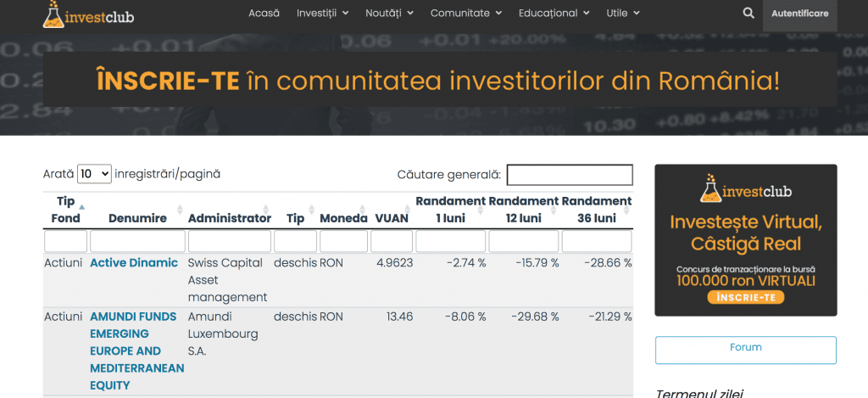This screenshot has width=868, height=398.
Task: Expand the Comunitate menu
Action: pos(466,14)
